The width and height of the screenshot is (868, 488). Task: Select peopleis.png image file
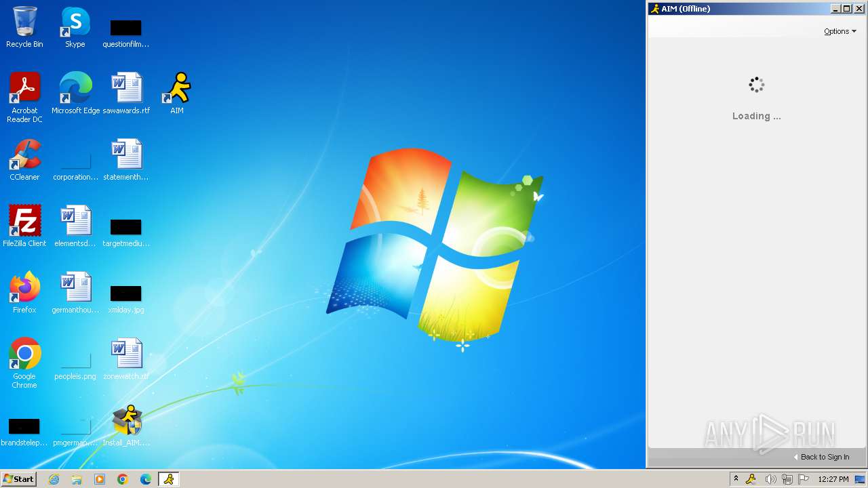tap(75, 366)
